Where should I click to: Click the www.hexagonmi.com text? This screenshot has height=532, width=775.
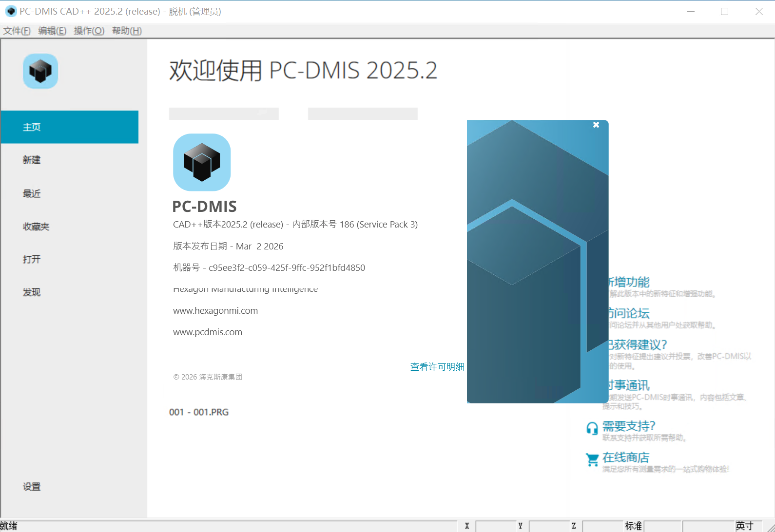[215, 311]
